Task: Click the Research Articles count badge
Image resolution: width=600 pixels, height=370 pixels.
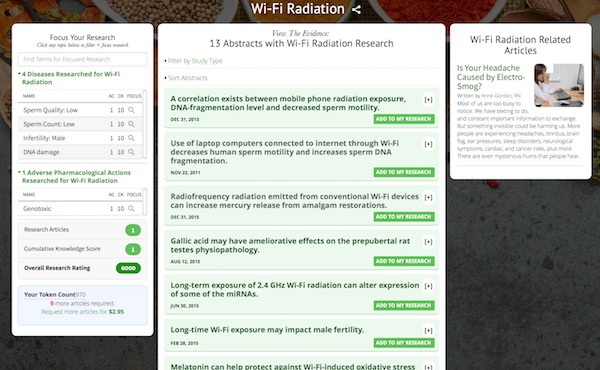Action: click(133, 230)
